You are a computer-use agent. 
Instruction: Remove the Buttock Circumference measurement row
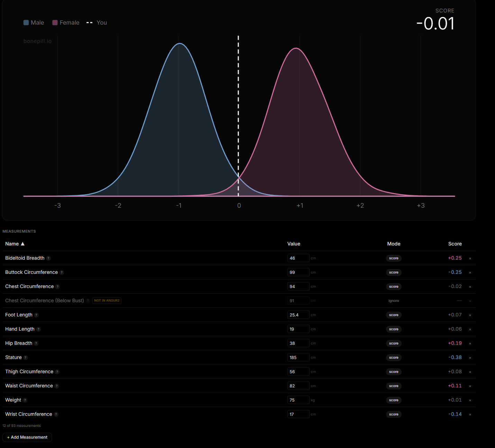[x=470, y=272]
